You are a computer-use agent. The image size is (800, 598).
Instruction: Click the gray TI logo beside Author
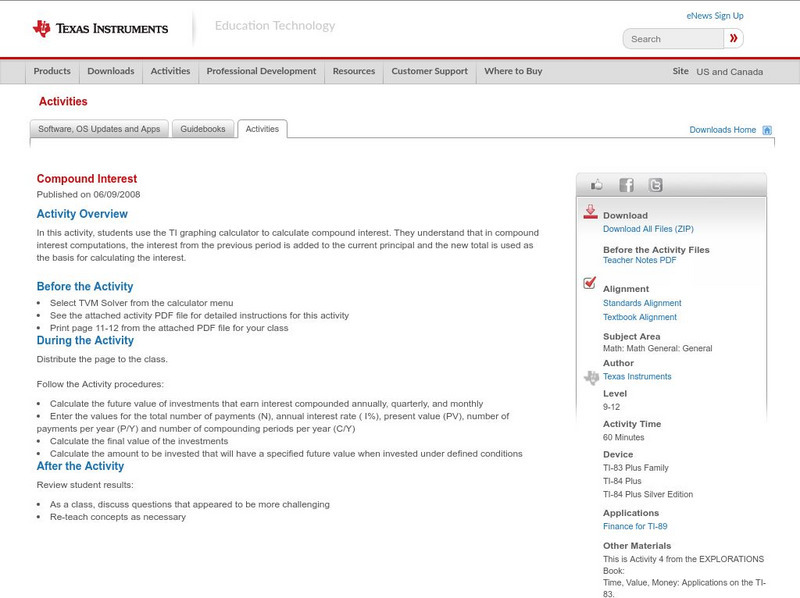click(591, 378)
